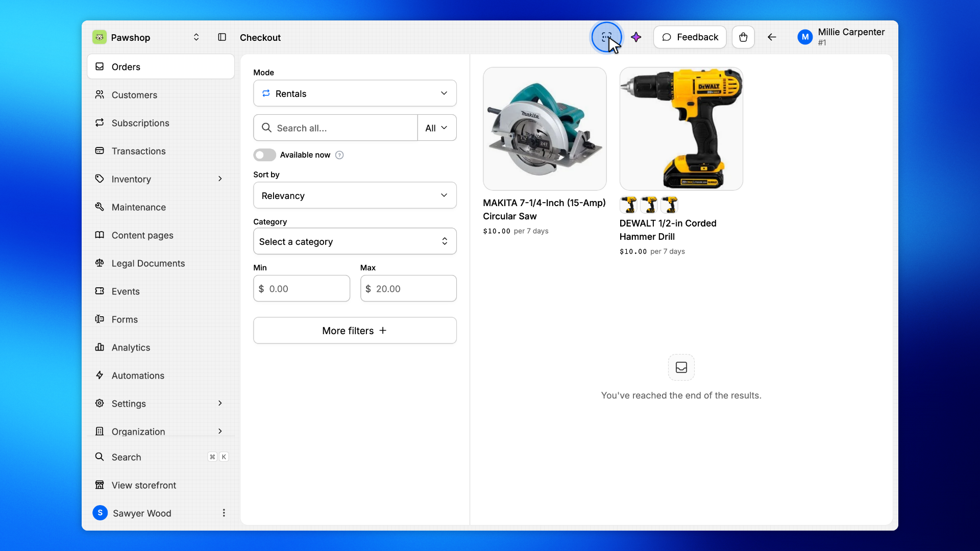Select first DEWALT drill variant thumbnail
The image size is (980, 551).
tap(629, 205)
